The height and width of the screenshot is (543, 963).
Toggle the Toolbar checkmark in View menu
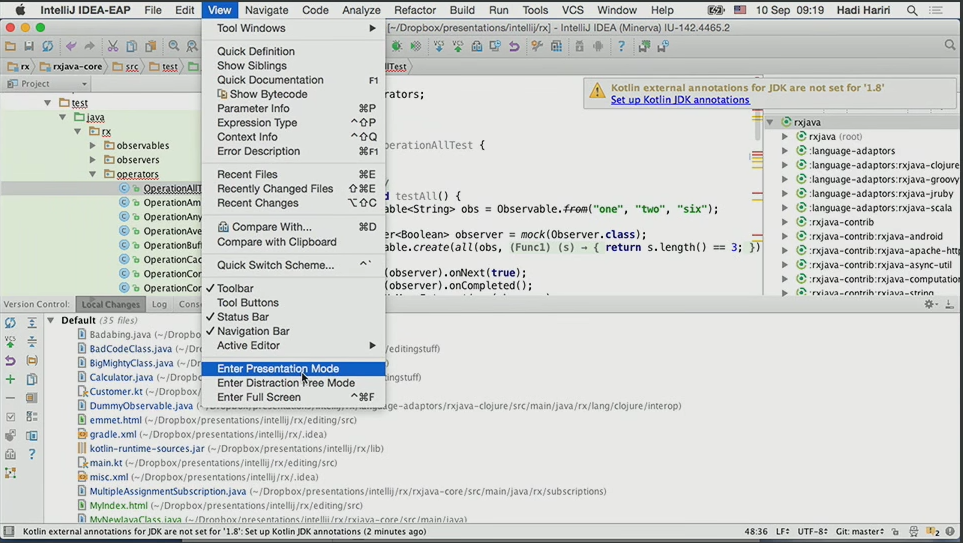[x=294, y=288]
